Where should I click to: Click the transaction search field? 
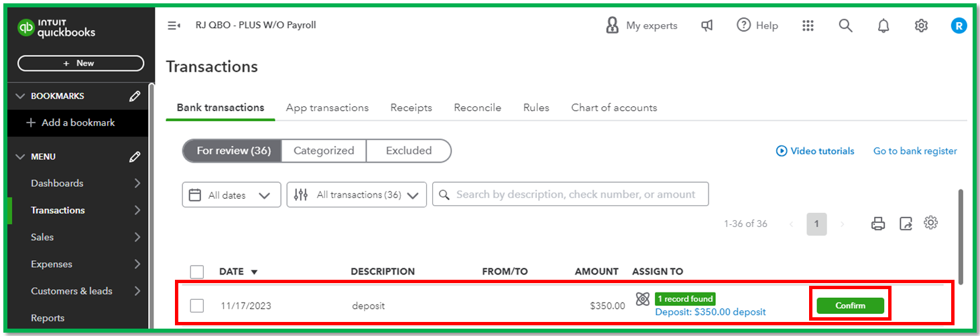pyautogui.click(x=575, y=194)
